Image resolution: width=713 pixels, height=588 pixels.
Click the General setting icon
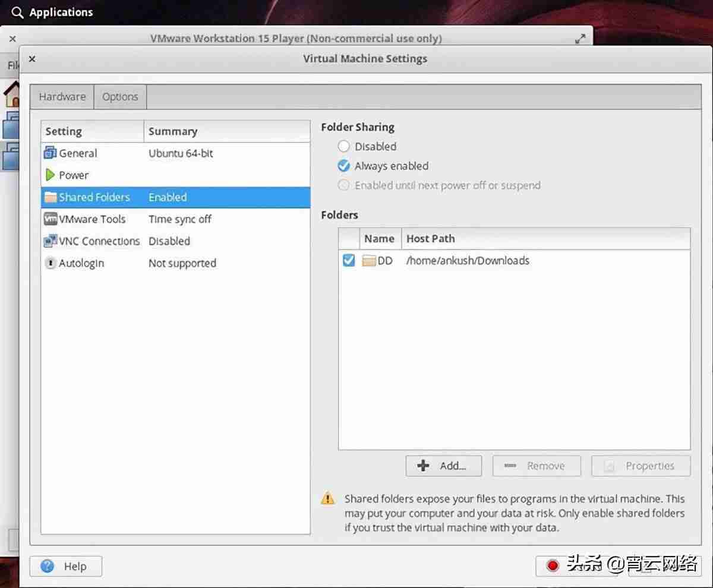(x=50, y=153)
